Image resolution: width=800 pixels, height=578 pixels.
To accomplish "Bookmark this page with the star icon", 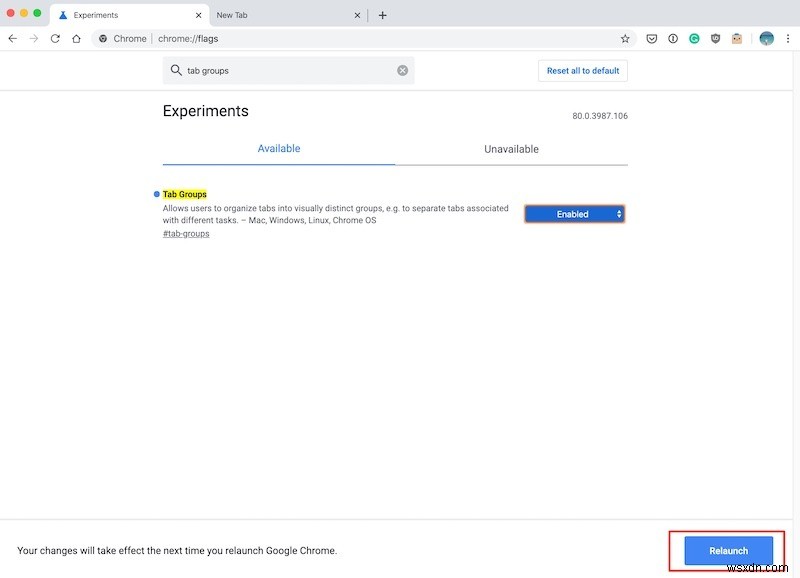I will coord(625,39).
